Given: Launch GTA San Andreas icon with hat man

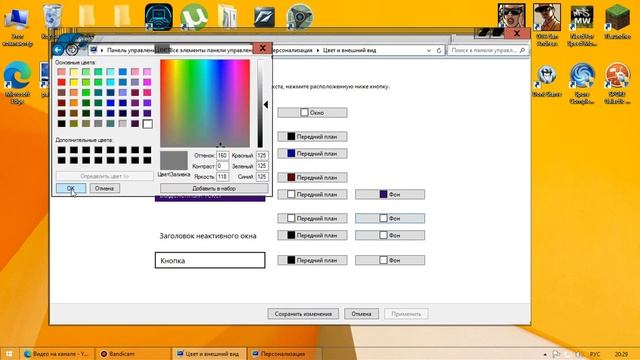Looking at the screenshot, I should (547, 17).
